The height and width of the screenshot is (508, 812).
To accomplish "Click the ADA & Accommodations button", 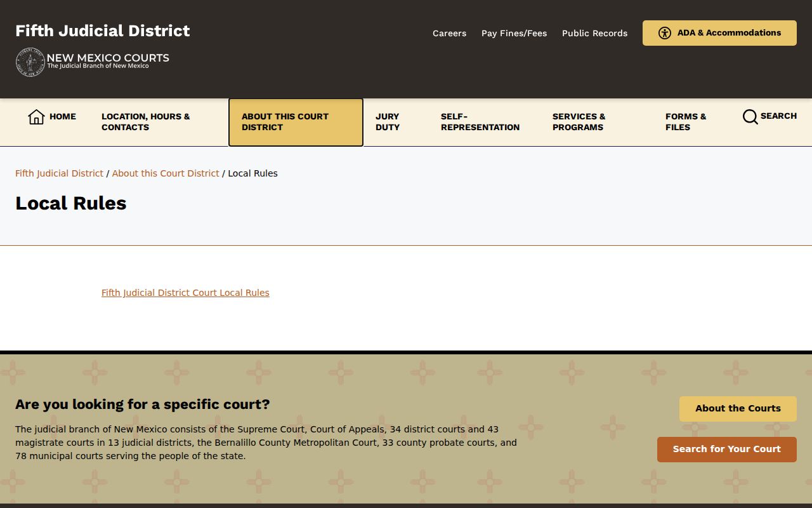I will coord(719,33).
